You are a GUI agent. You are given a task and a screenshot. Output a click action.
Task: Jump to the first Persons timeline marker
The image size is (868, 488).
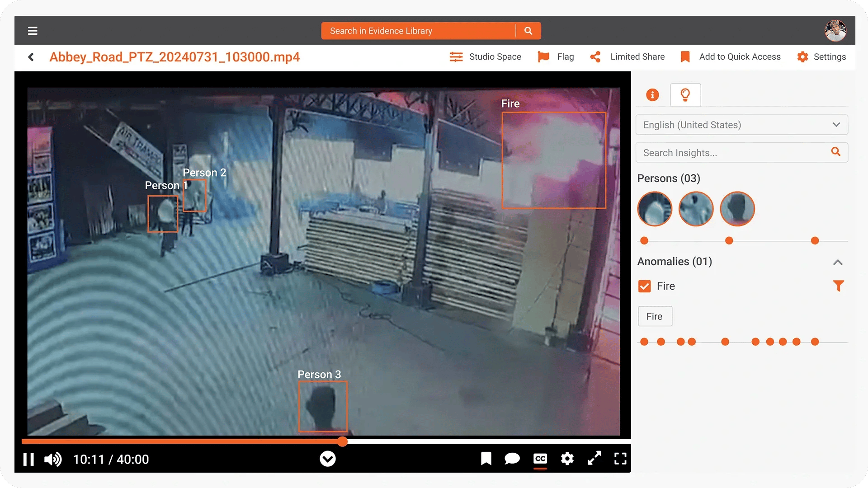(644, 241)
